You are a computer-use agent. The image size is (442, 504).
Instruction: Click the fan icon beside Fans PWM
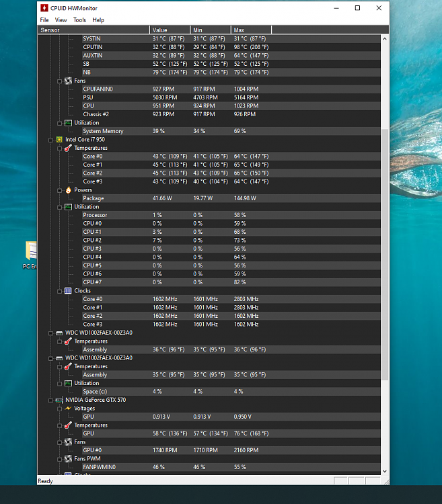click(x=68, y=459)
